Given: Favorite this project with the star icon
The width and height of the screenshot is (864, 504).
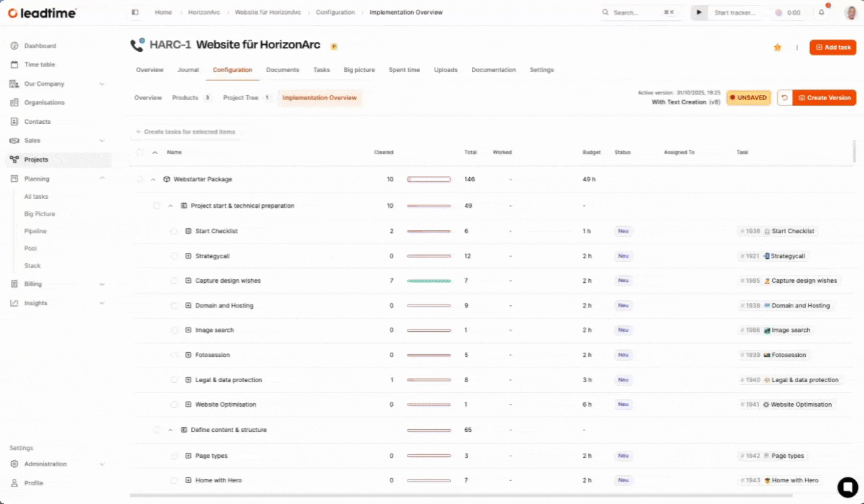Looking at the screenshot, I should (777, 48).
